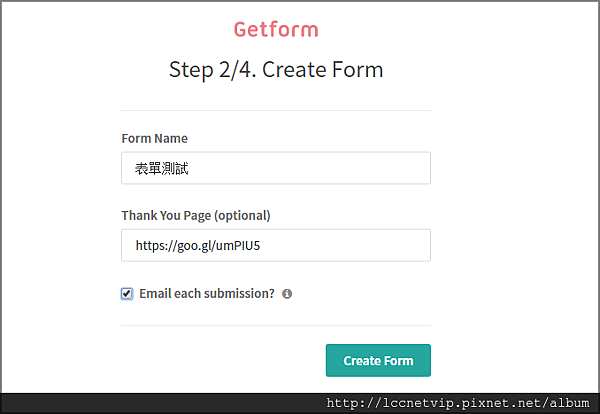Click the 表單測試 text in Form Name
This screenshot has height=414, width=600.
pyautogui.click(x=161, y=168)
